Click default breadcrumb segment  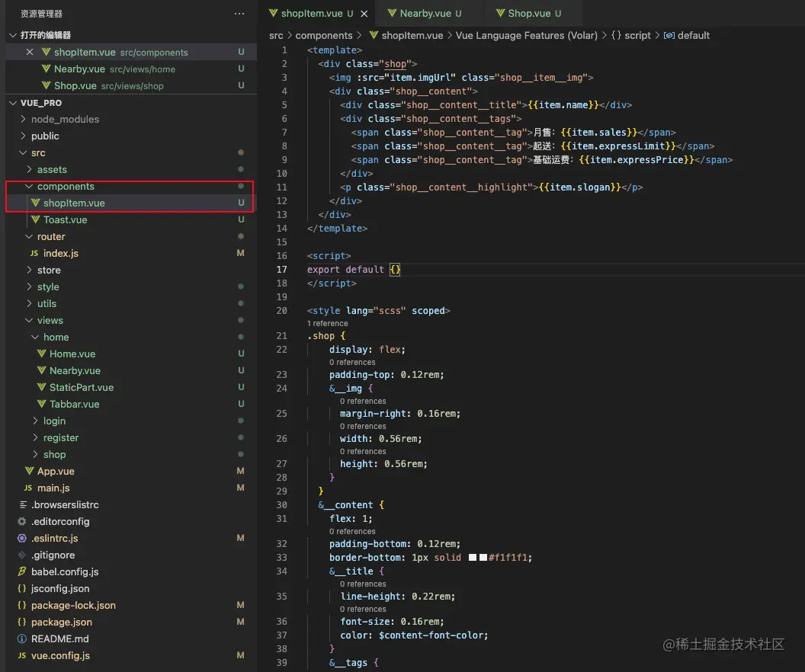(x=686, y=35)
